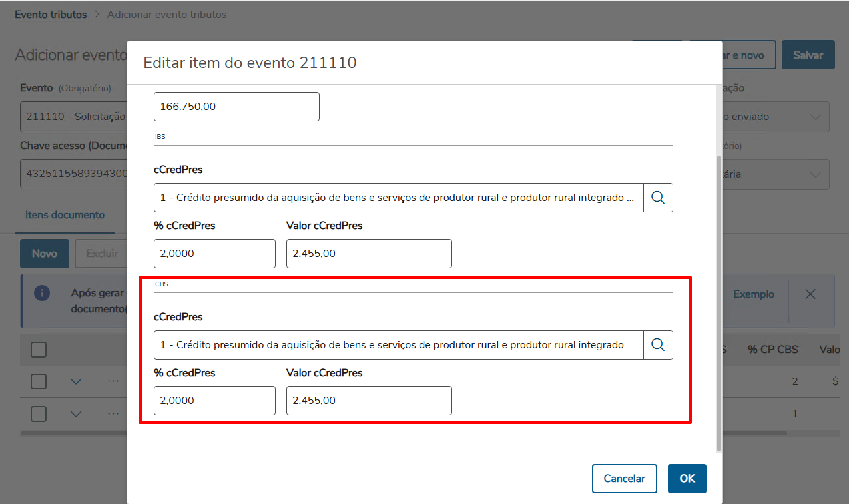Expand the first grid row chevron
This screenshot has width=849, height=504.
coord(76,381)
